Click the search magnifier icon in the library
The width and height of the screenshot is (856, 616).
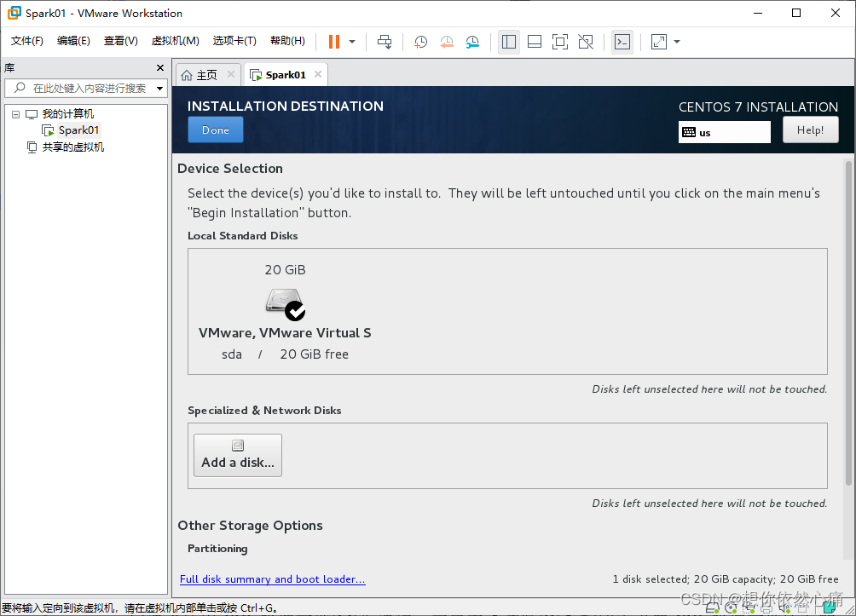point(20,88)
